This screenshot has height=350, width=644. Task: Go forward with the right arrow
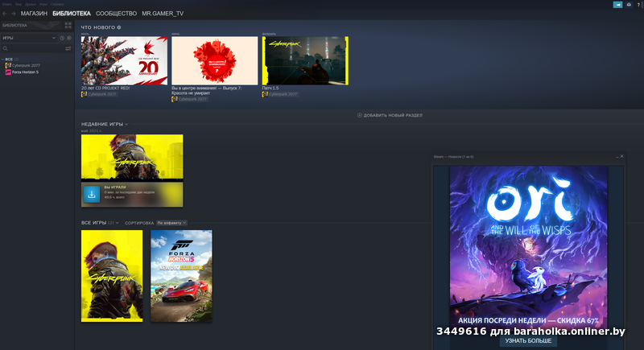click(x=14, y=14)
